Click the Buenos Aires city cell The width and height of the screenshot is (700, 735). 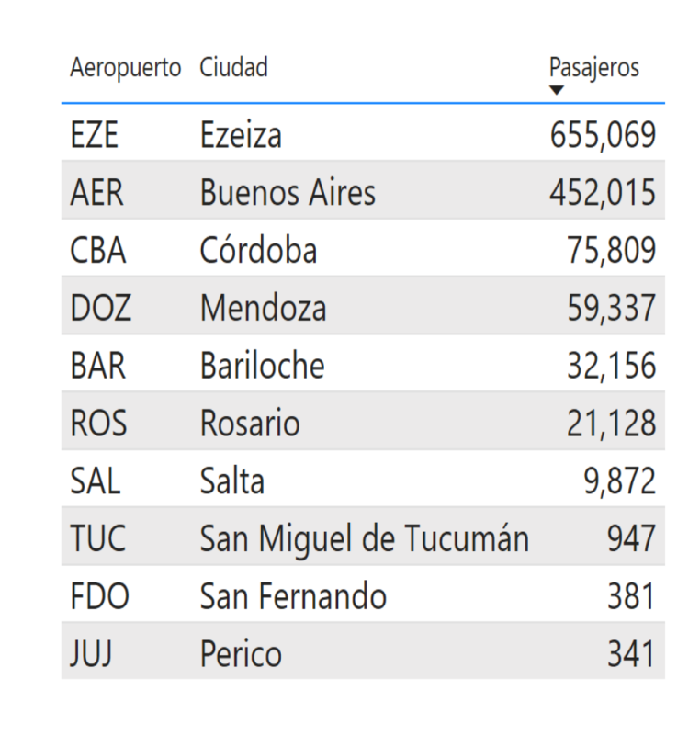pos(288,193)
